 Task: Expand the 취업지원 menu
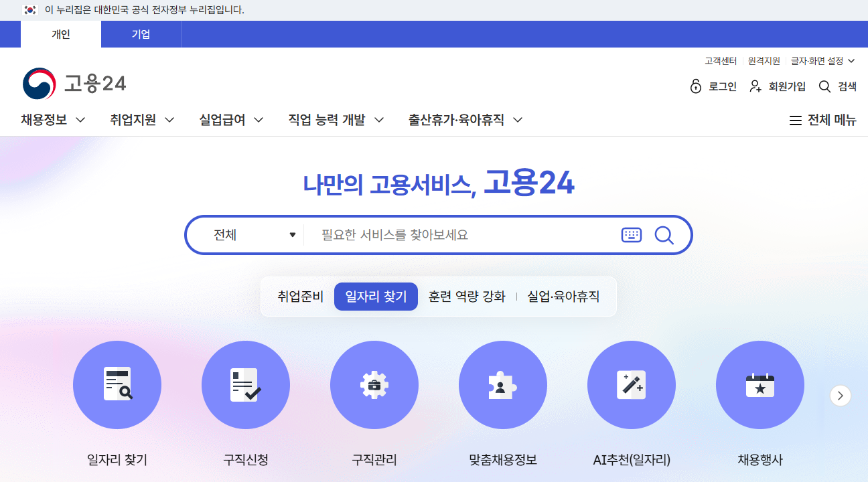143,120
